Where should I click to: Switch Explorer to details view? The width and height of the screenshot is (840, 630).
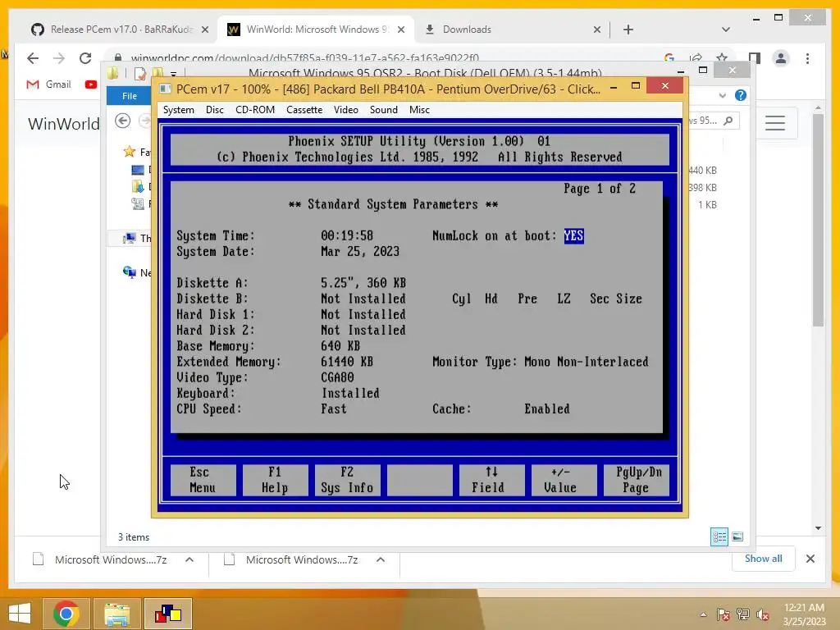719,536
